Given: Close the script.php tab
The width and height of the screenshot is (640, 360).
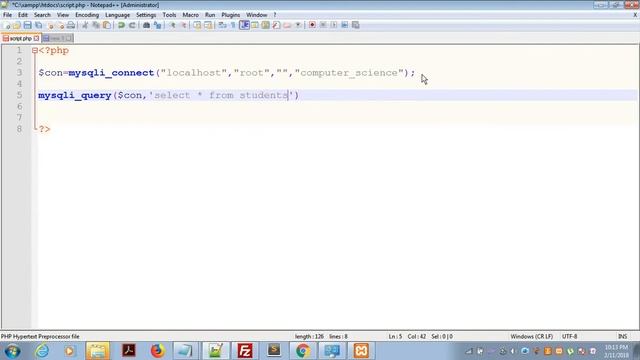Looking at the screenshot, I should click(36, 38).
